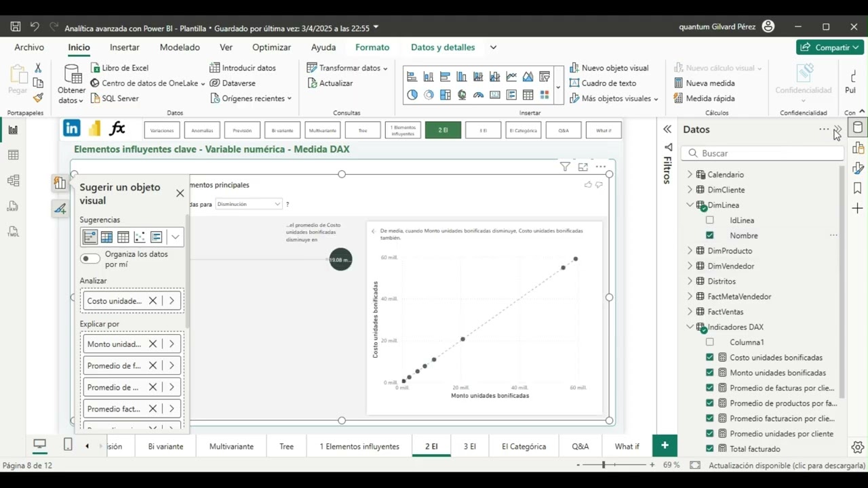Insert a Cuadro de texto
The width and height of the screenshot is (868, 488).
coord(603,83)
